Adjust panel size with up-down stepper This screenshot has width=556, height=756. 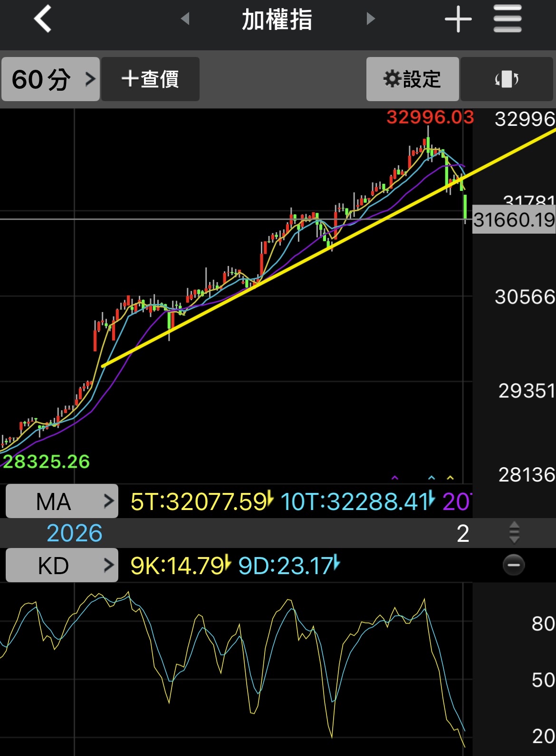514,533
